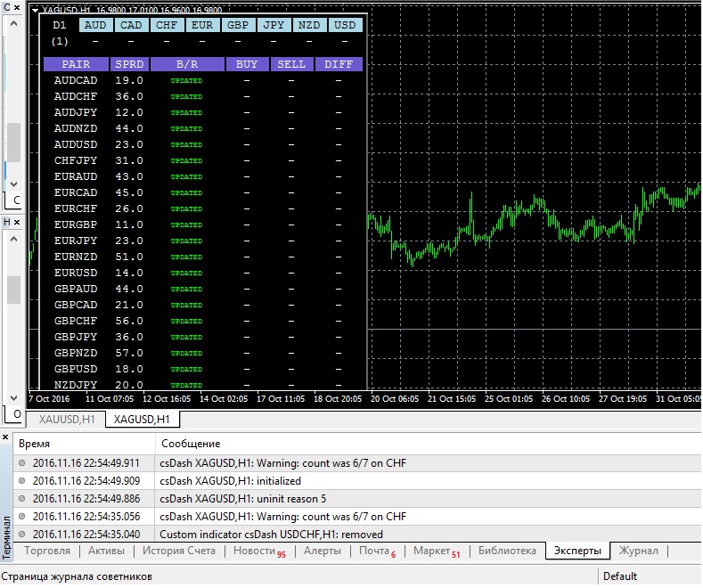Image resolution: width=703 pixels, height=588 pixels.
Task: Select the XAGUSD,H1 chart tab
Action: [x=142, y=420]
